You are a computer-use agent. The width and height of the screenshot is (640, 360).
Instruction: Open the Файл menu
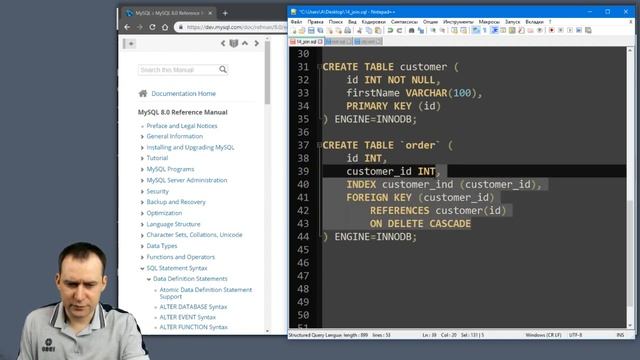coord(296,22)
